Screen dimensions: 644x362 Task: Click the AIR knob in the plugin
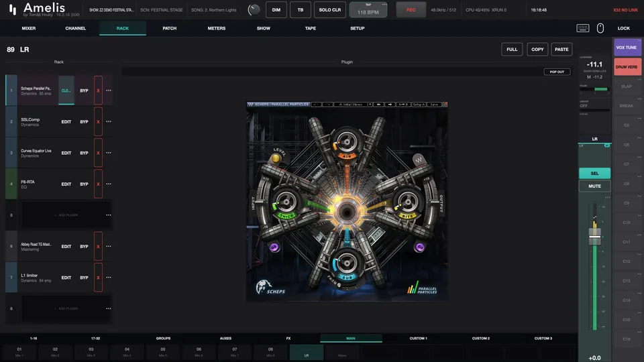pyautogui.click(x=347, y=142)
